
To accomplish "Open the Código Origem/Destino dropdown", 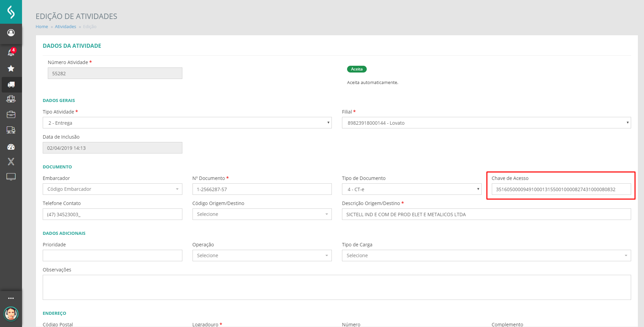I will [262, 214].
